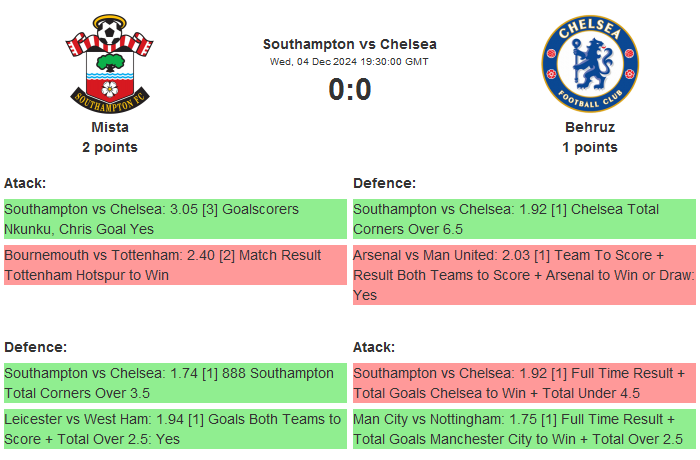The width and height of the screenshot is (700, 460).
Task: Open the Chelsea to Win Under 4.5 bet
Action: [523, 383]
